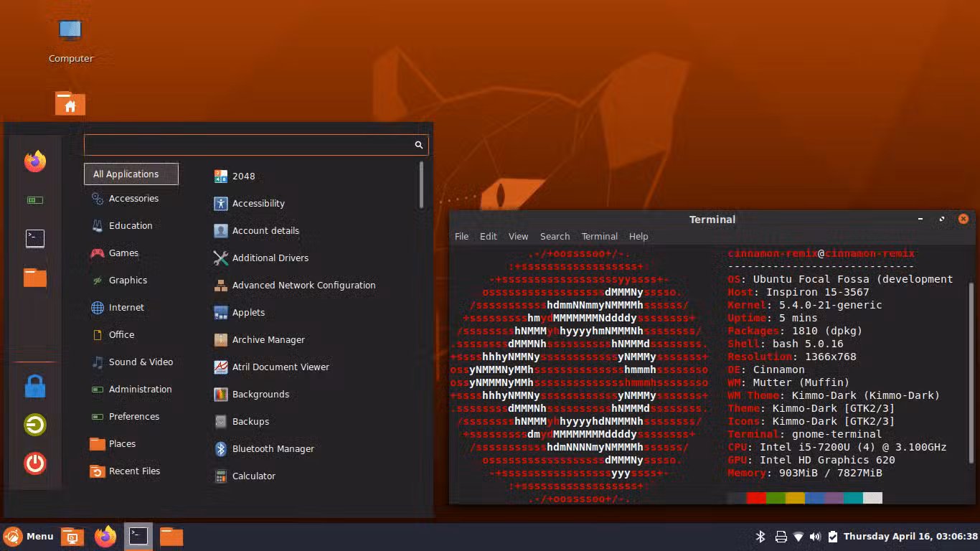The image size is (980, 551).
Task: Select the All Applications button
Action: [x=131, y=174]
